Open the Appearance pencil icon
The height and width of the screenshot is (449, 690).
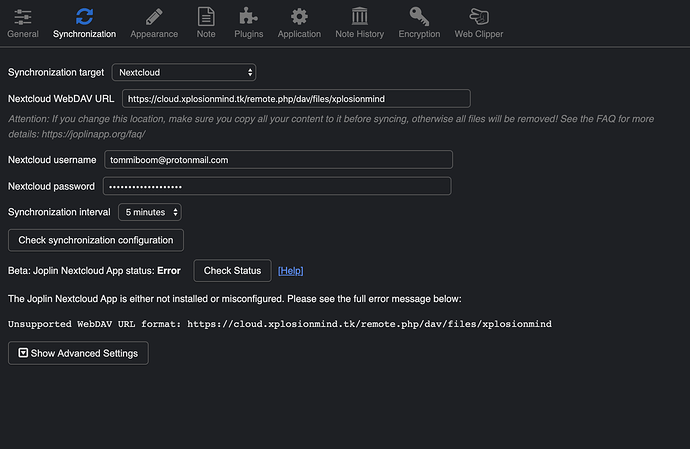pyautogui.click(x=154, y=17)
